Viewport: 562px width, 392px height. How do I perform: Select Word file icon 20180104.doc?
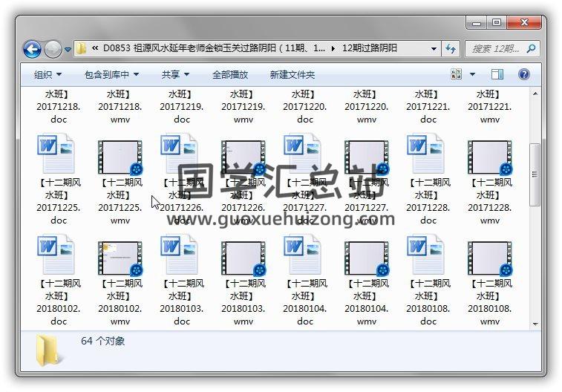(302, 254)
